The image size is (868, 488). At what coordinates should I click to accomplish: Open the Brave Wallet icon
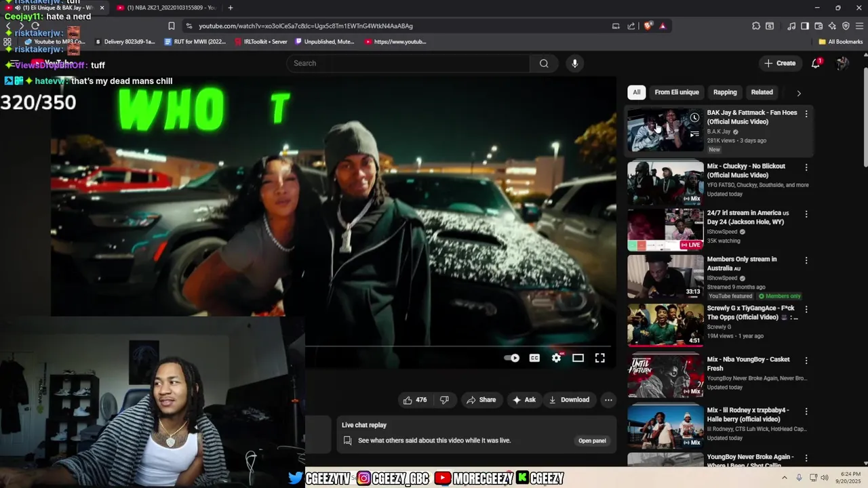click(818, 26)
